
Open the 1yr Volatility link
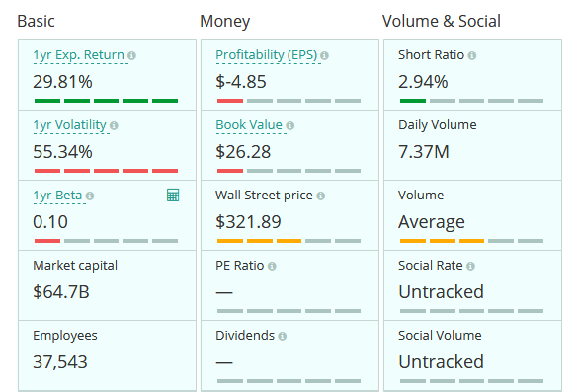click(x=70, y=125)
